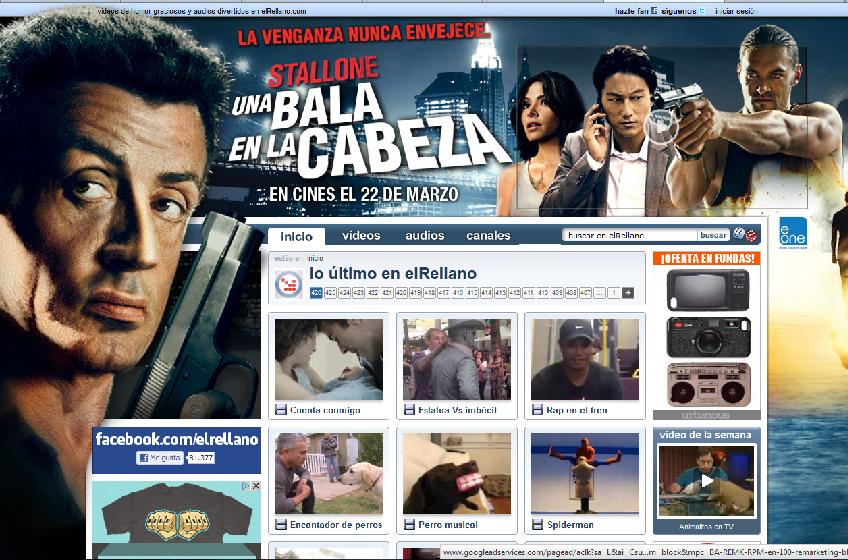The width and height of the screenshot is (848, 560).
Task: Open the Perro musical thumbnail
Action: point(457,473)
